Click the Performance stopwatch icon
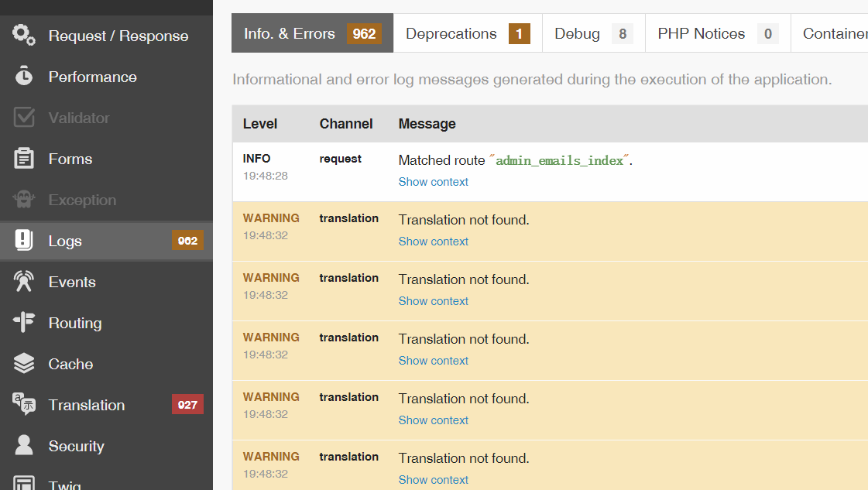The height and width of the screenshot is (490, 868). point(24,76)
